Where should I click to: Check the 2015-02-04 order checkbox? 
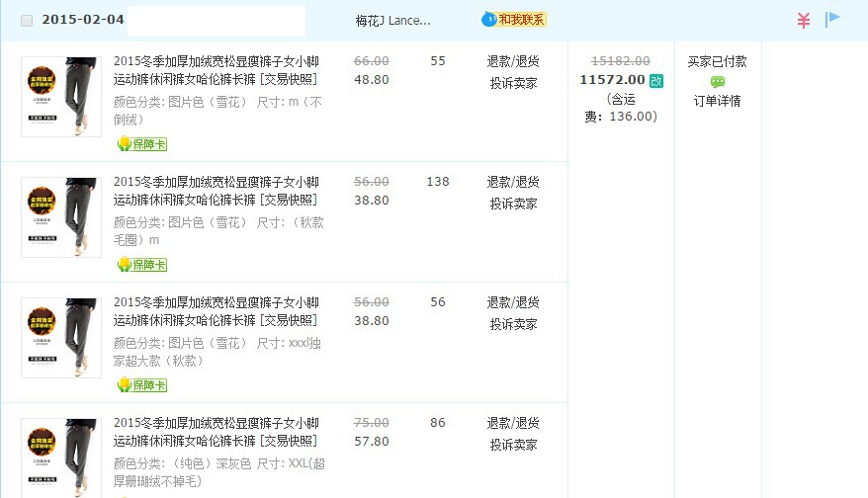pos(27,21)
